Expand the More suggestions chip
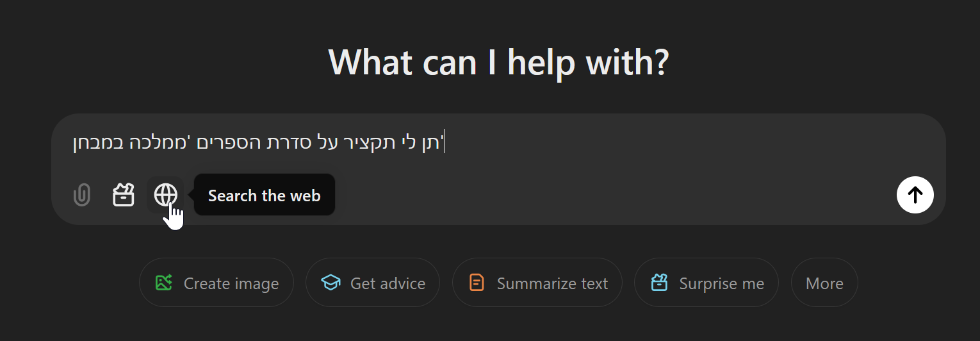The height and width of the screenshot is (341, 980). (824, 283)
